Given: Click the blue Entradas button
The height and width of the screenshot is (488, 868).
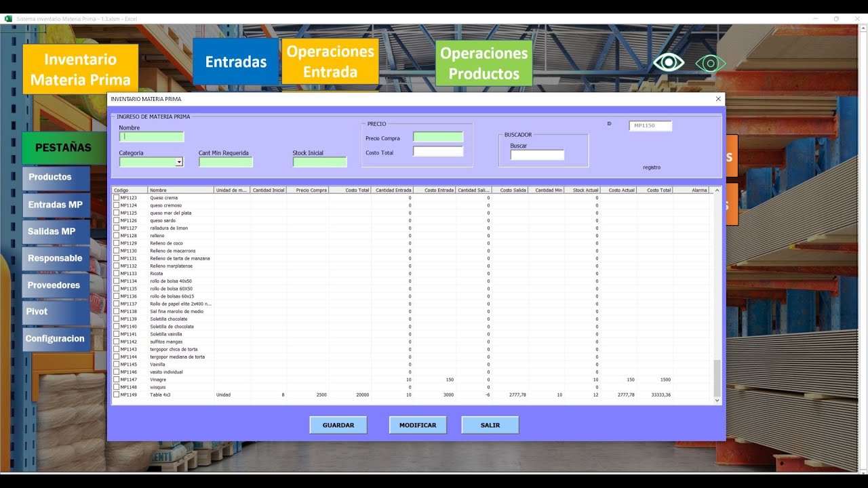Looking at the screenshot, I should tap(236, 62).
